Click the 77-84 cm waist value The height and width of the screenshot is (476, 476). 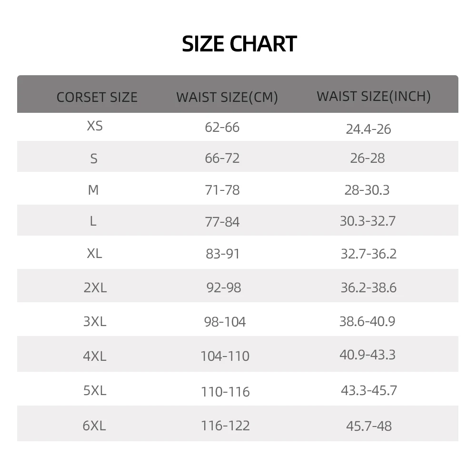pyautogui.click(x=222, y=222)
